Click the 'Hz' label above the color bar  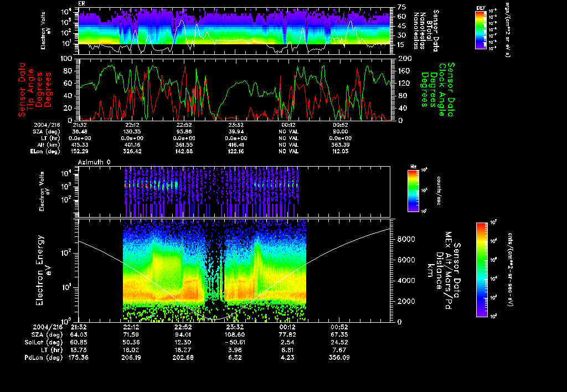pyautogui.click(x=413, y=167)
